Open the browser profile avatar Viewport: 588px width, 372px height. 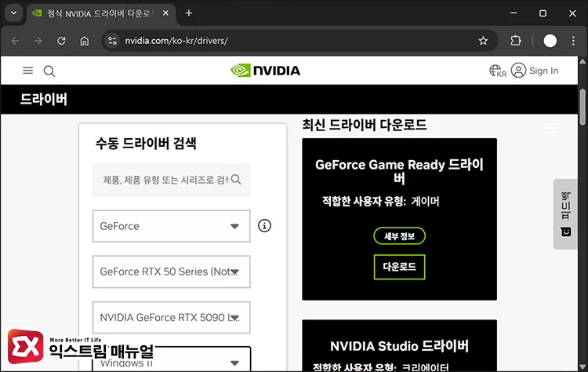tap(550, 41)
